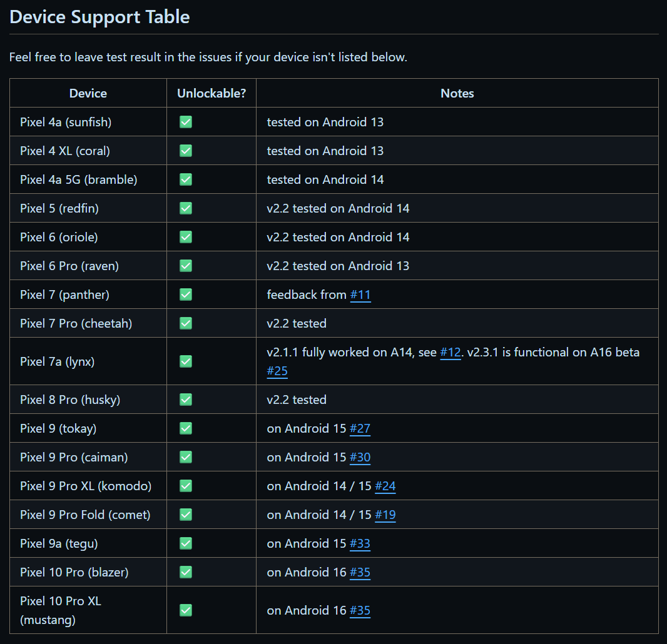This screenshot has height=644, width=667.
Task: Click the green checkmark for Pixel 4a (sunfish)
Action: pyautogui.click(x=186, y=122)
